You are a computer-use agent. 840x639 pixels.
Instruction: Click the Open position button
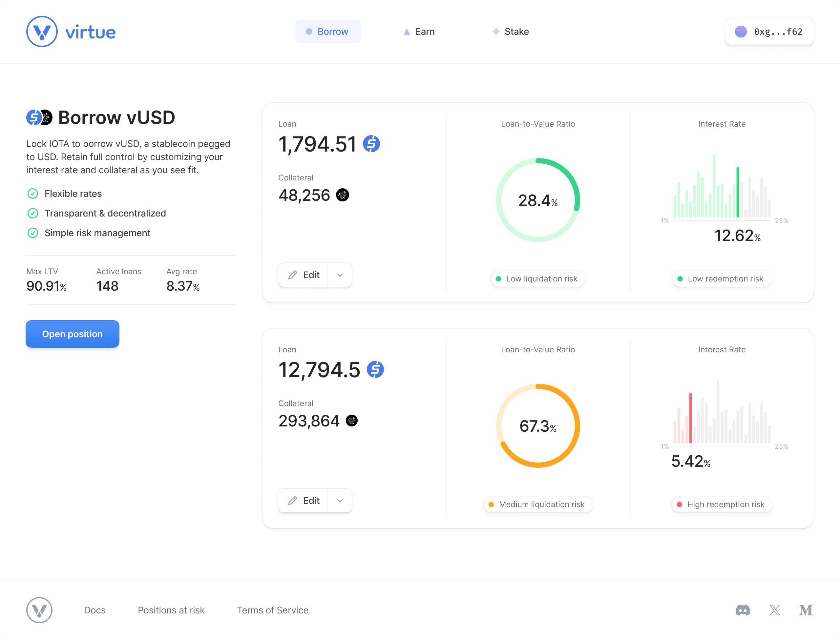[72, 334]
